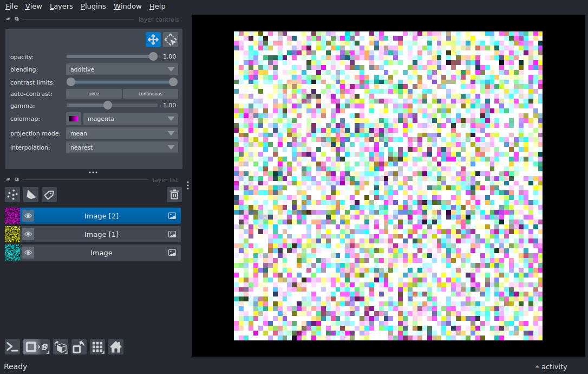Create a new shapes layer
This screenshot has height=374, width=588.
31,195
